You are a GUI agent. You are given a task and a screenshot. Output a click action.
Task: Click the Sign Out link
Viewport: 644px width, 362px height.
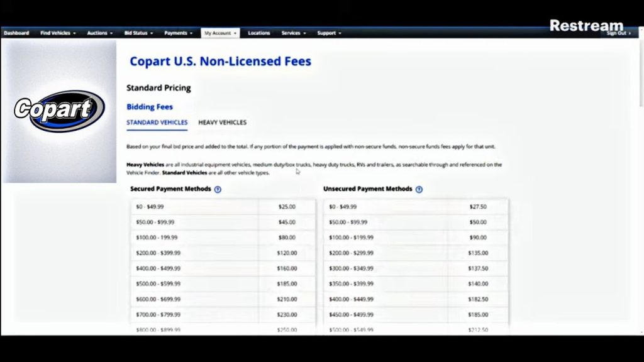[618, 33]
